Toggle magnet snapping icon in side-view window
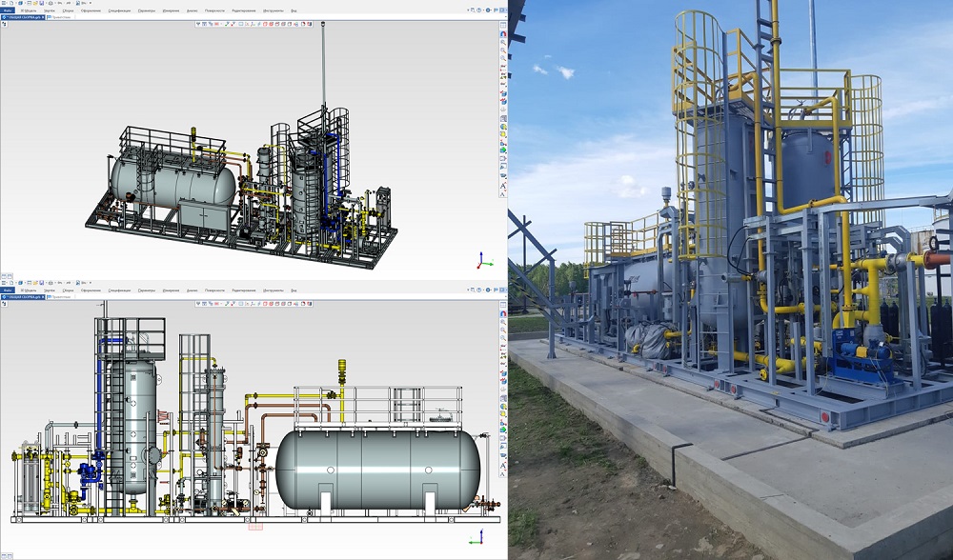Image resolution: width=953 pixels, height=560 pixels. pyautogui.click(x=503, y=313)
